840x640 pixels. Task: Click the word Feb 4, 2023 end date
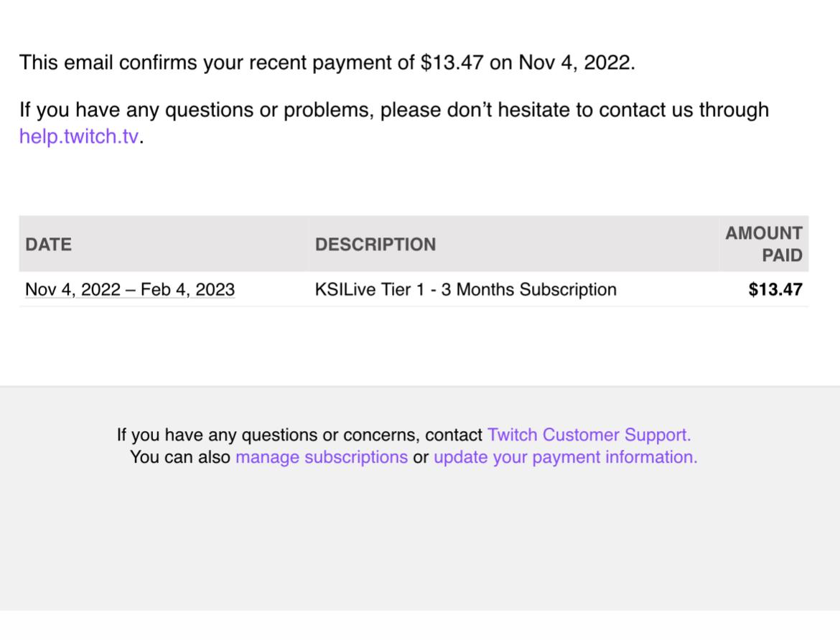point(187,289)
